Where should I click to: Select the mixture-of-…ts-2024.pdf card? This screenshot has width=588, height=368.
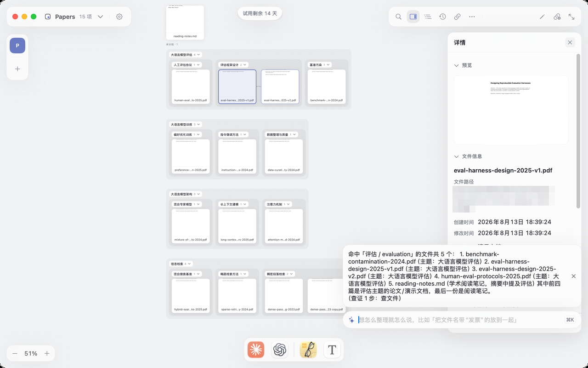pos(191,226)
